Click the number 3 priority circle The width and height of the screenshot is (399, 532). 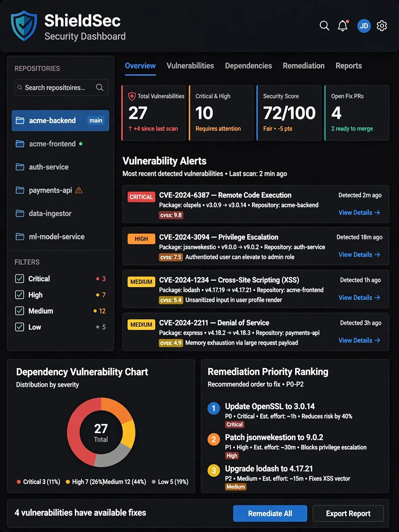click(x=214, y=470)
